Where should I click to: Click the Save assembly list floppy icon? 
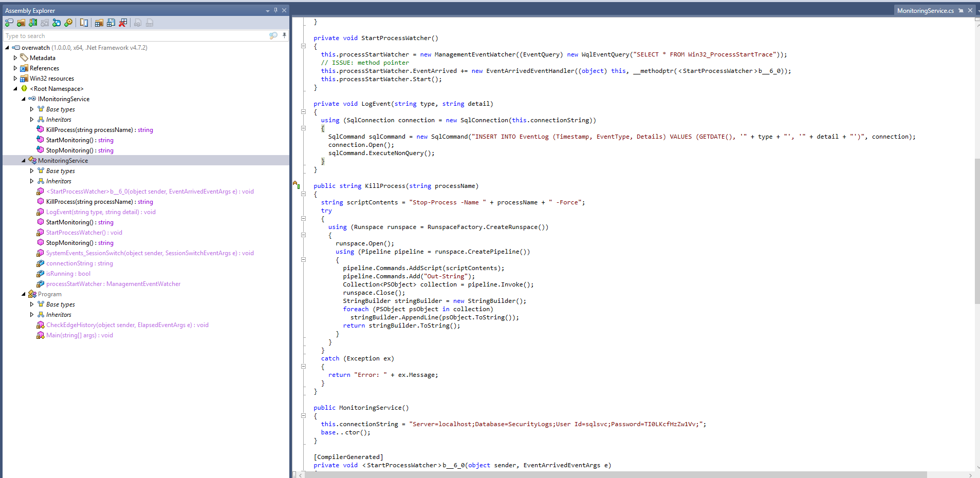point(111,23)
